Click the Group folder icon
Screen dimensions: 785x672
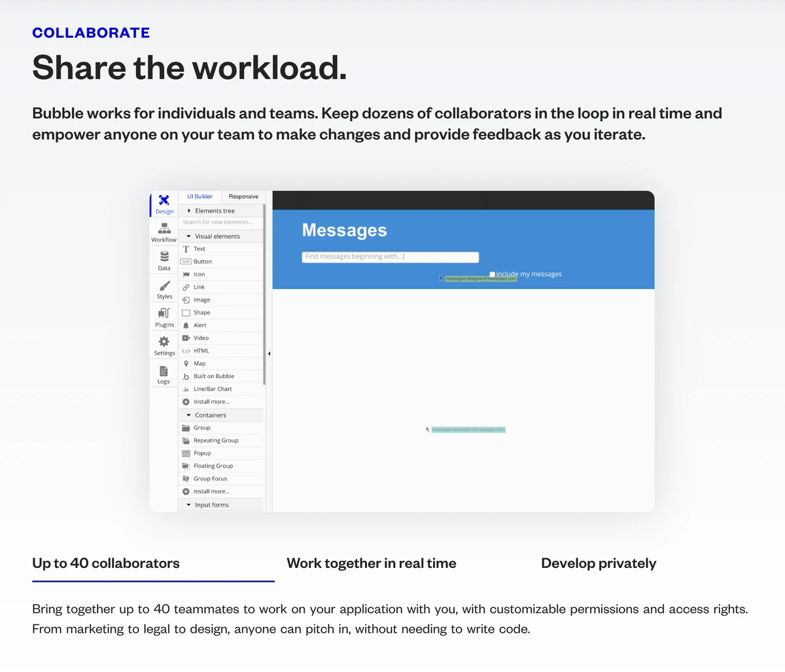pos(186,428)
